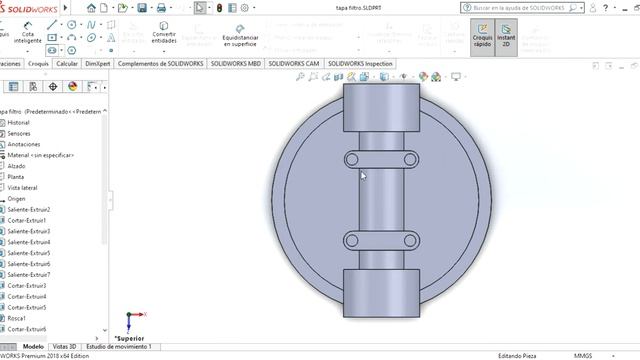Screen dimensions: 640x360
Task: Print the document with the printer icon
Action: point(162,8)
